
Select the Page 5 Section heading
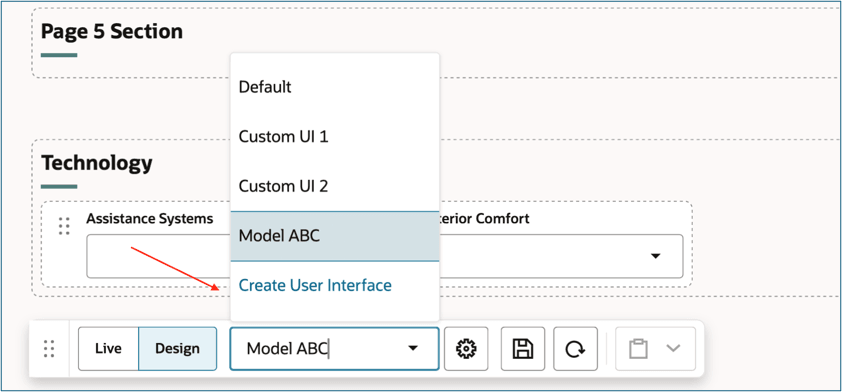pyautogui.click(x=112, y=32)
